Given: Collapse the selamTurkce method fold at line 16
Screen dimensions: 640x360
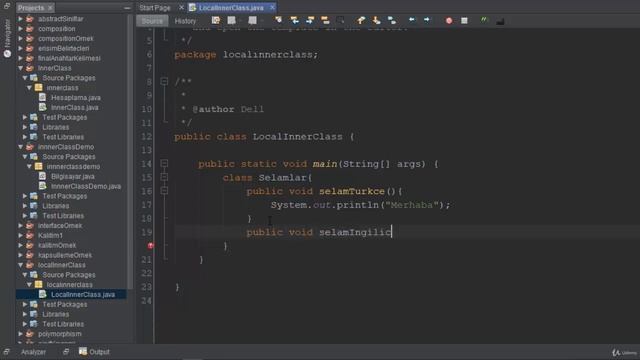Looking at the screenshot, I should click(x=164, y=191).
